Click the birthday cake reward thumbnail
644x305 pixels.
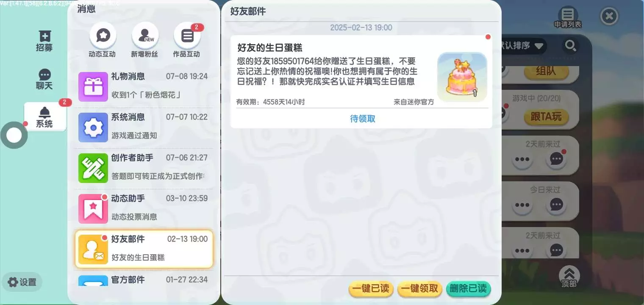pyautogui.click(x=462, y=77)
